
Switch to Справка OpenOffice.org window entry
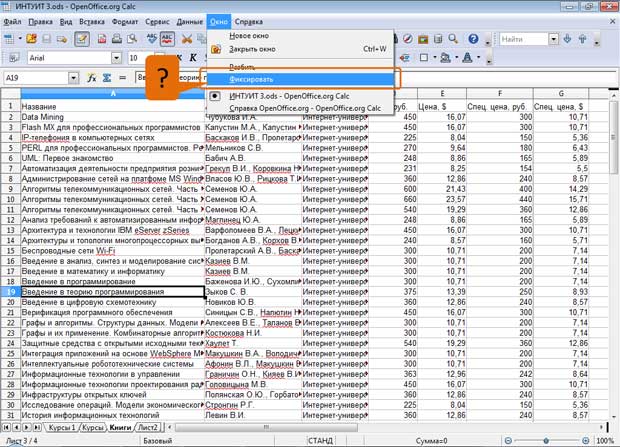pyautogui.click(x=301, y=108)
